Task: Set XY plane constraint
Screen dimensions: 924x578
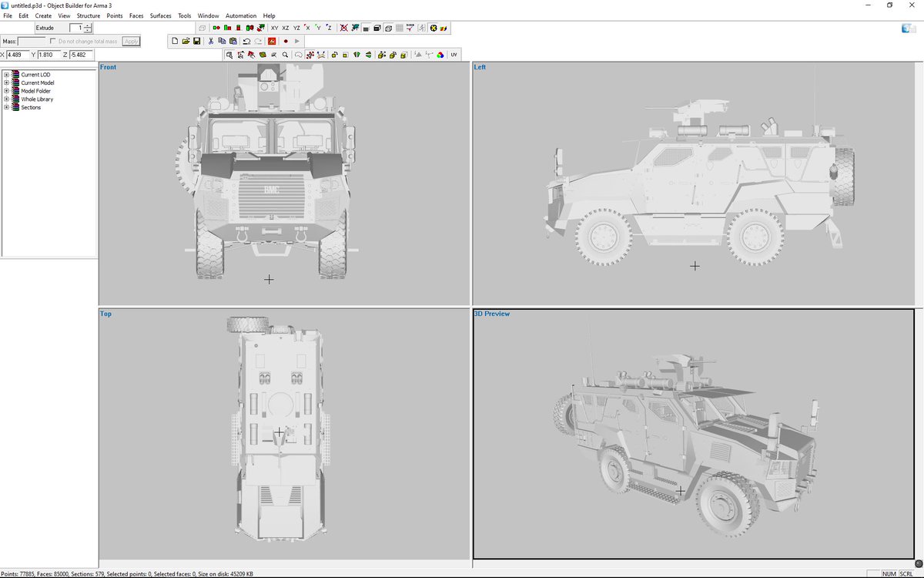Action: click(x=275, y=28)
